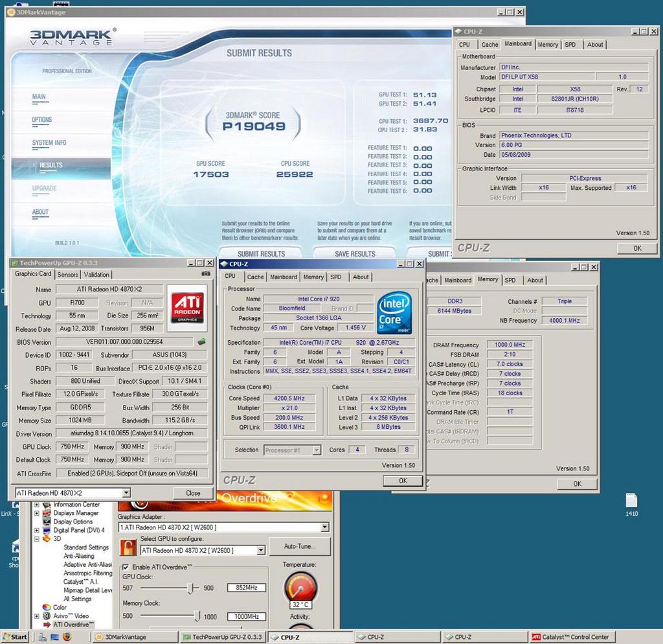Open the SYSTEM INFO section in 3DMark Vantage

coord(49,143)
